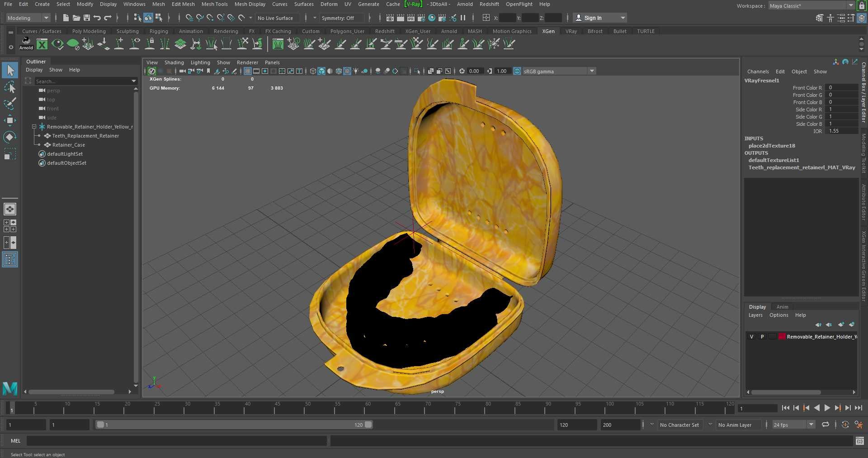Toggle the P playback box of the layer
This screenshot has height=458, width=868.
tap(762, 336)
